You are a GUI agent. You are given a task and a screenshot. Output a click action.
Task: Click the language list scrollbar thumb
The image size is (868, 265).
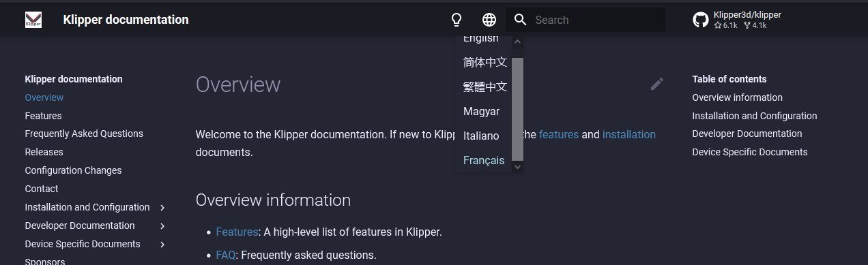click(x=517, y=109)
